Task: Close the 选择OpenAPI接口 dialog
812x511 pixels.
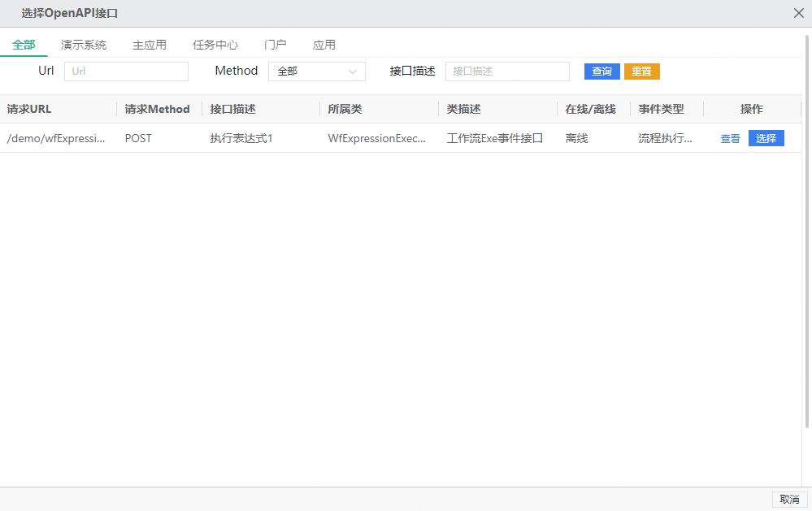Action: pos(799,13)
